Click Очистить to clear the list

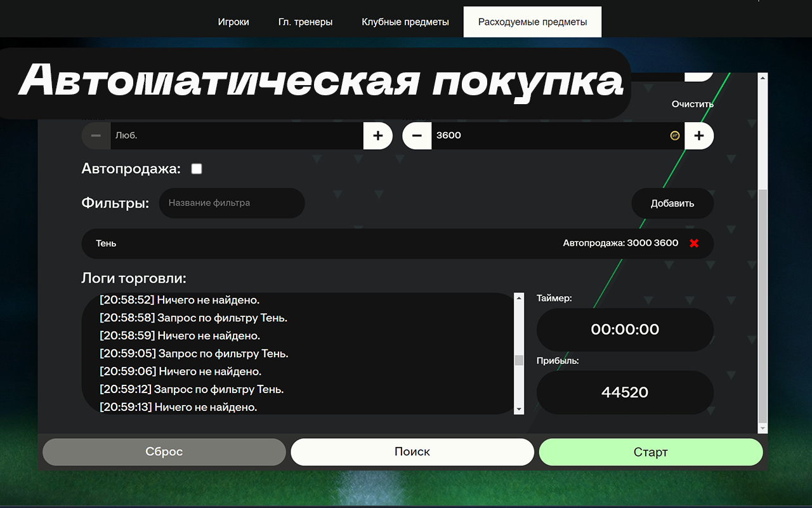[692, 104]
